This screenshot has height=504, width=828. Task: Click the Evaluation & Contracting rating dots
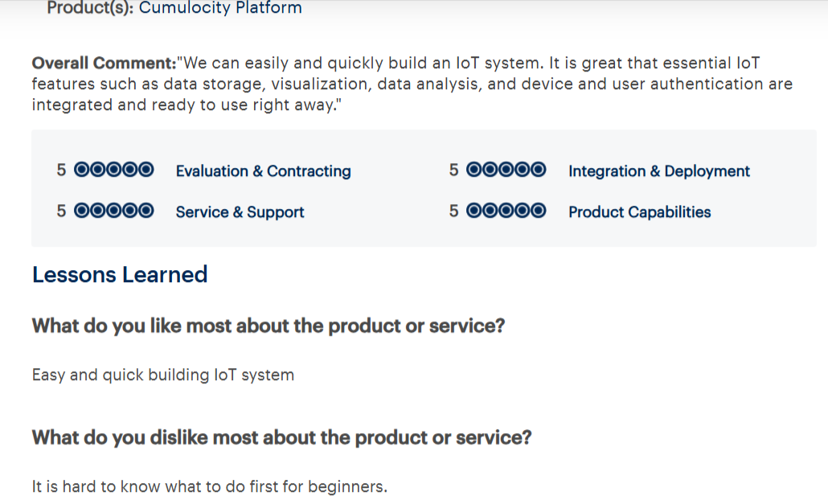[113, 170]
